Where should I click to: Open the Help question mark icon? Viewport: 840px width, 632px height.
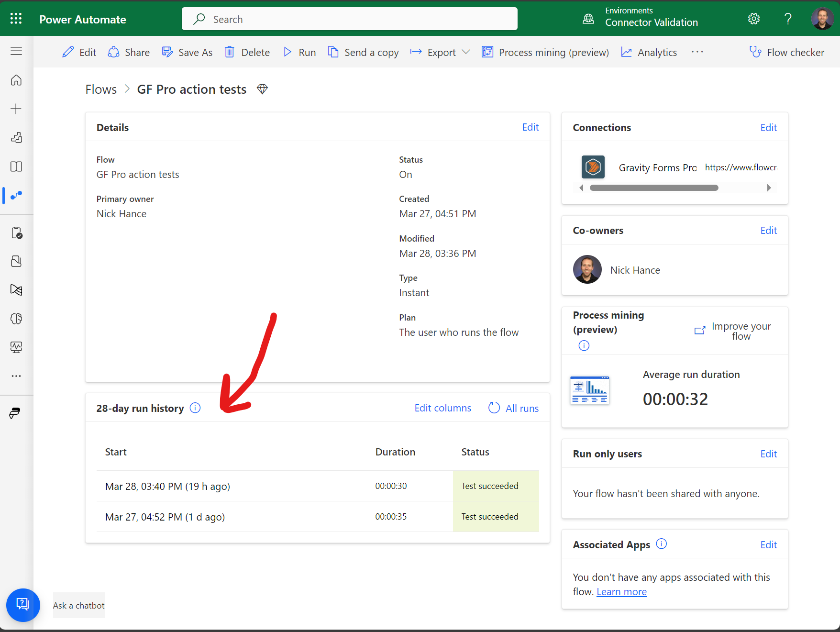click(x=788, y=19)
